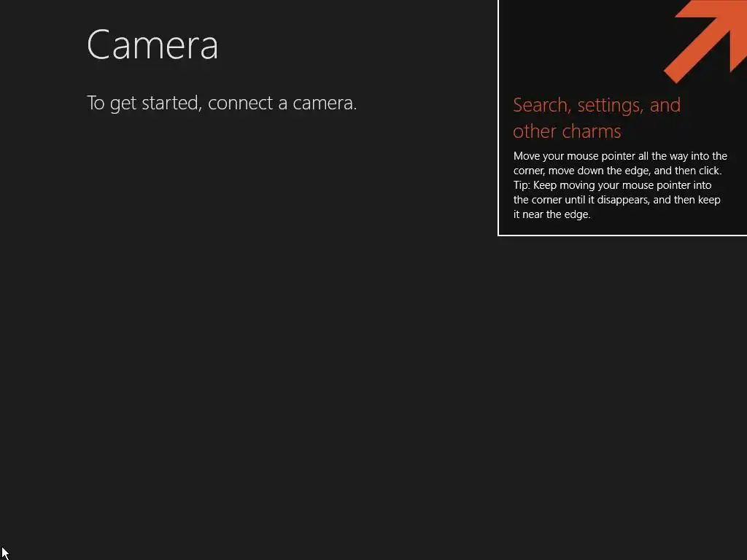
Task: Click the 'Move your mouse pointer all the way' line
Action: (x=620, y=156)
